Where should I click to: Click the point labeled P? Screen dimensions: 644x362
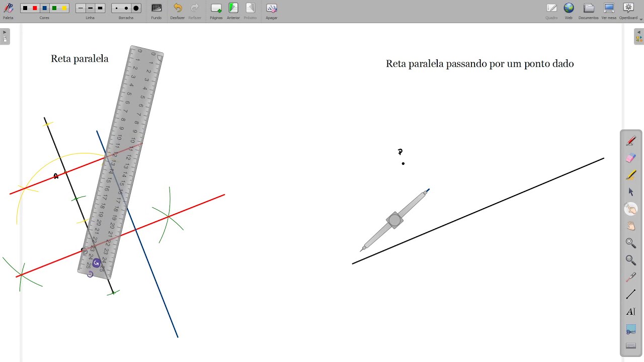[403, 163]
